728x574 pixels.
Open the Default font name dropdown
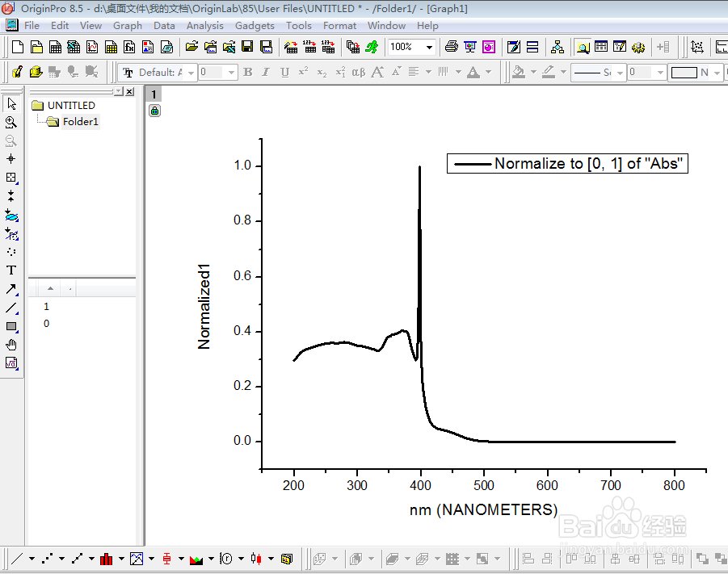[191, 73]
